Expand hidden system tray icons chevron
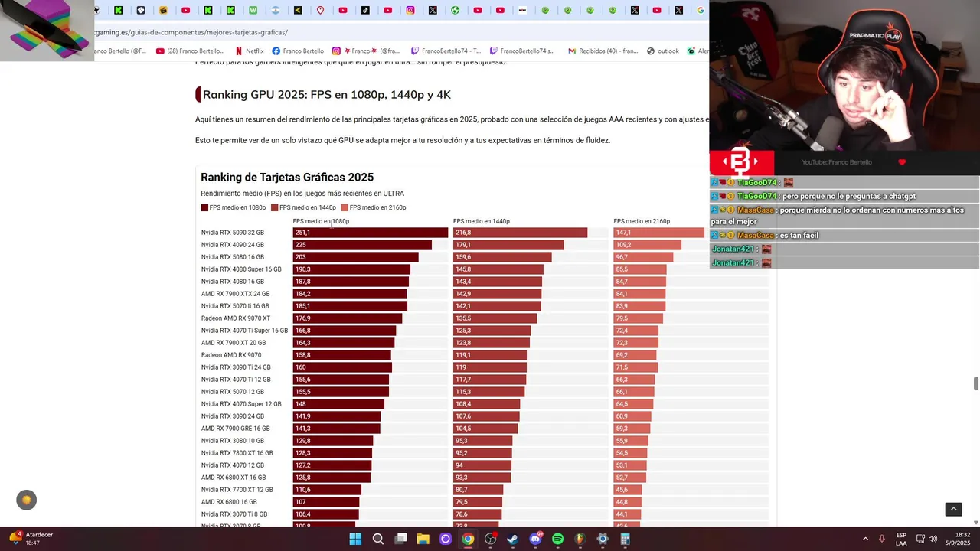This screenshot has width=980, height=551. point(865,539)
